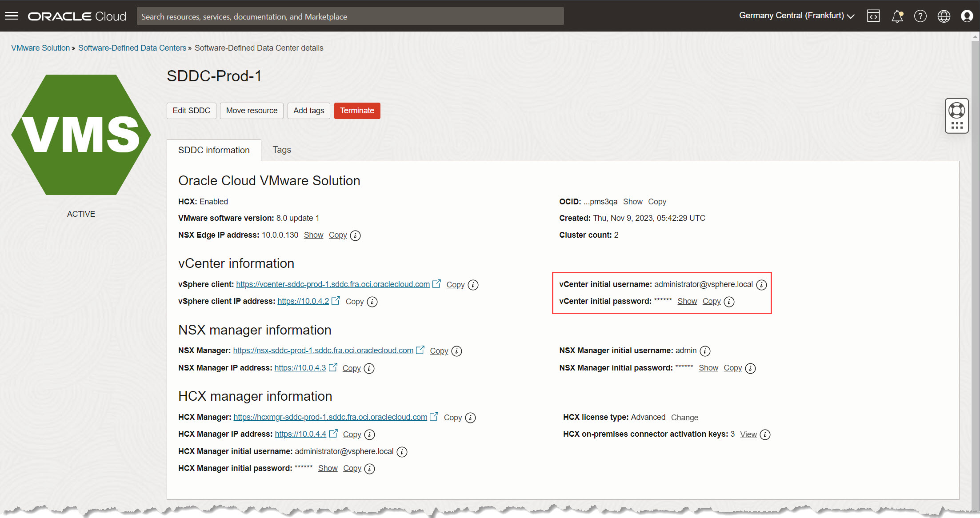Show the vCenter initial password
Image resolution: width=980 pixels, height=518 pixels.
(x=687, y=301)
